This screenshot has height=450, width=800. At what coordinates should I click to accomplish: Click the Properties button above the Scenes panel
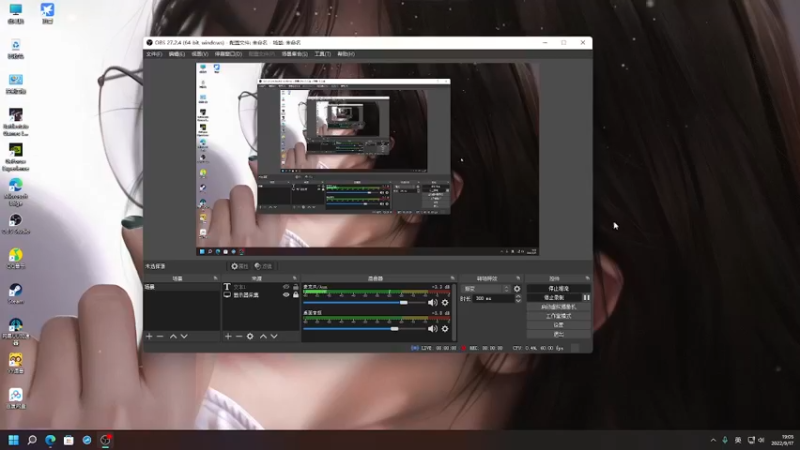[x=239, y=266]
